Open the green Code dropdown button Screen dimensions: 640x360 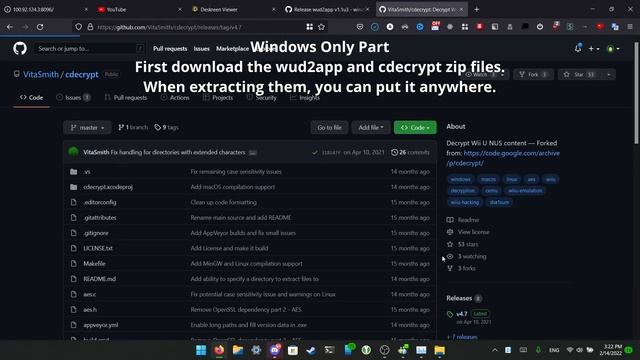click(415, 128)
